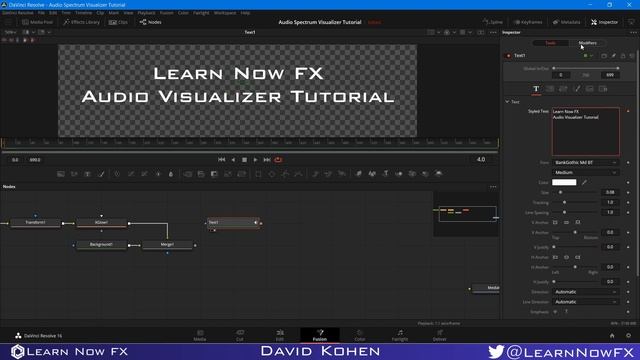Screen dimensions: 640x360
Task: Toggle the Inspector panel
Action: 604,22
